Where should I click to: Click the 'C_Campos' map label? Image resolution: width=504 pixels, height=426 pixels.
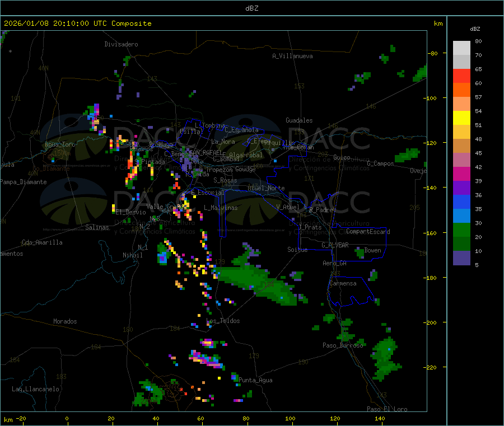[x=380, y=163]
